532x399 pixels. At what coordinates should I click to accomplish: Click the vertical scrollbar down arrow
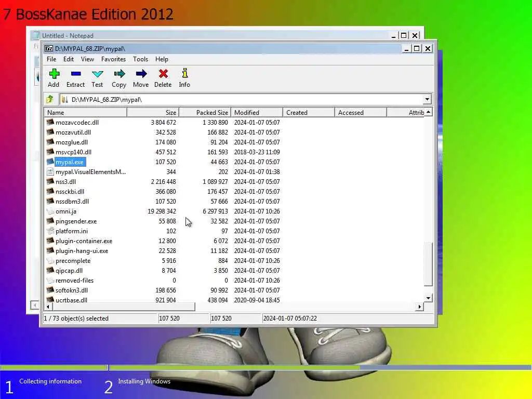point(429,298)
